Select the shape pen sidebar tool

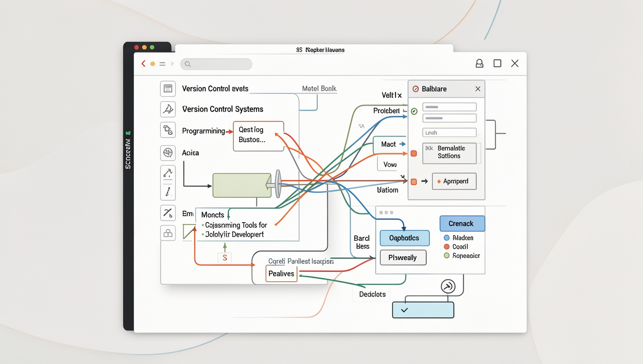[x=168, y=109]
